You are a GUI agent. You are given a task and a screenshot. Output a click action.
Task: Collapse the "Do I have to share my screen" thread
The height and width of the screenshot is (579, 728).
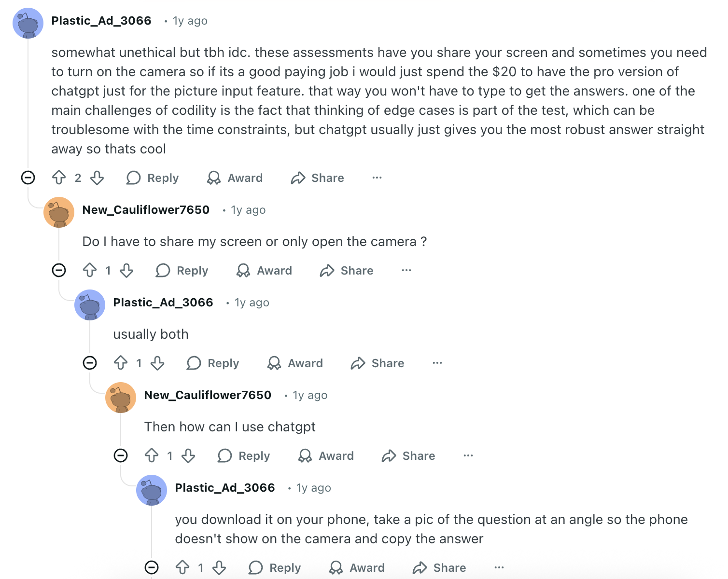[59, 270]
